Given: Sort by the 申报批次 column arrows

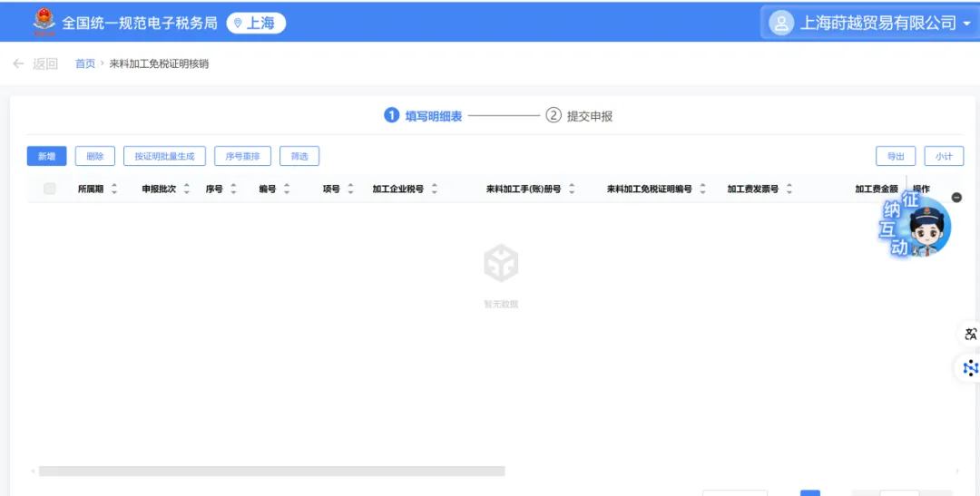Looking at the screenshot, I should point(187,189).
